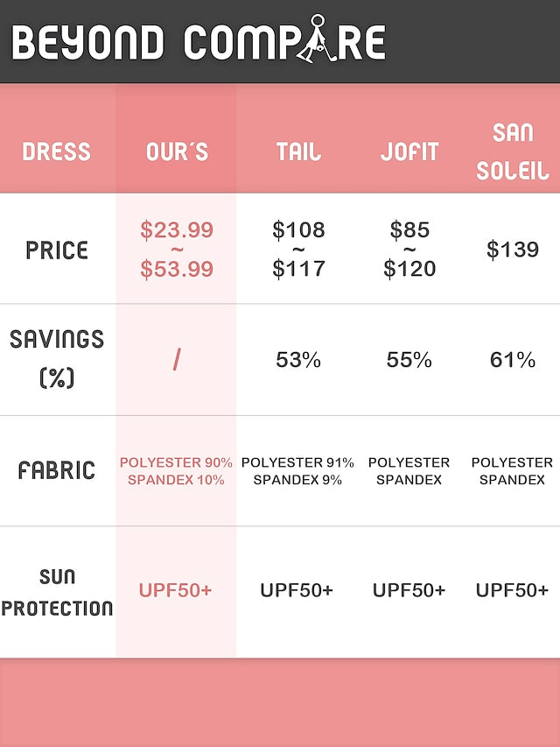Click the JOFIT brand header

pos(409,152)
